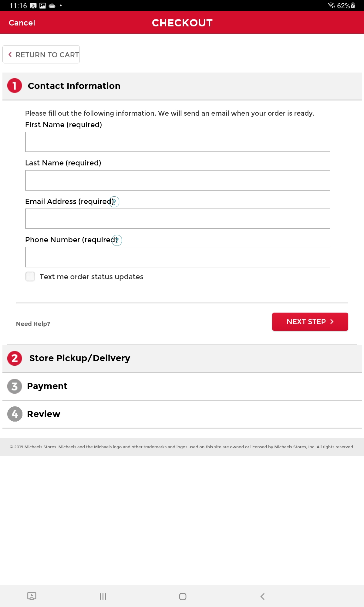This screenshot has width=364, height=607.
Task: Tap the Phone Number help question icon
Action: click(117, 240)
